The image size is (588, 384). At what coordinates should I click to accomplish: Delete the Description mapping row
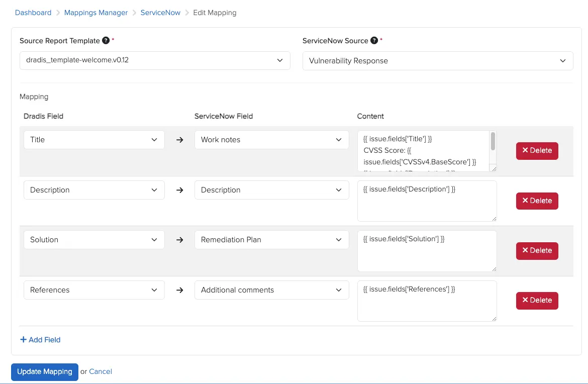(537, 201)
